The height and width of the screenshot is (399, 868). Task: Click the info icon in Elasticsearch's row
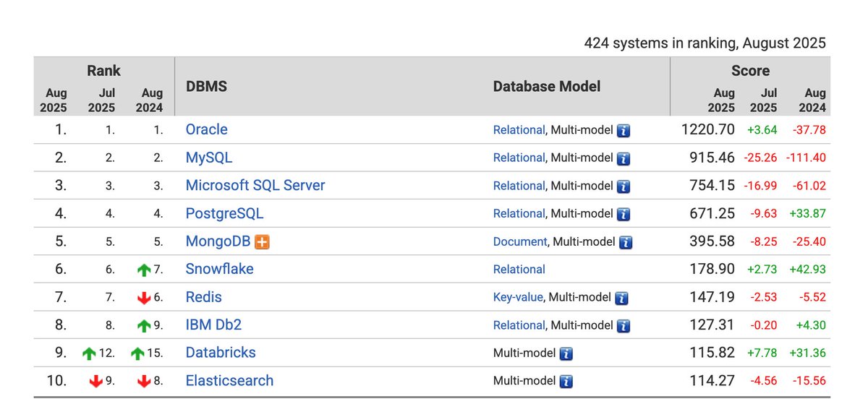pos(566,382)
